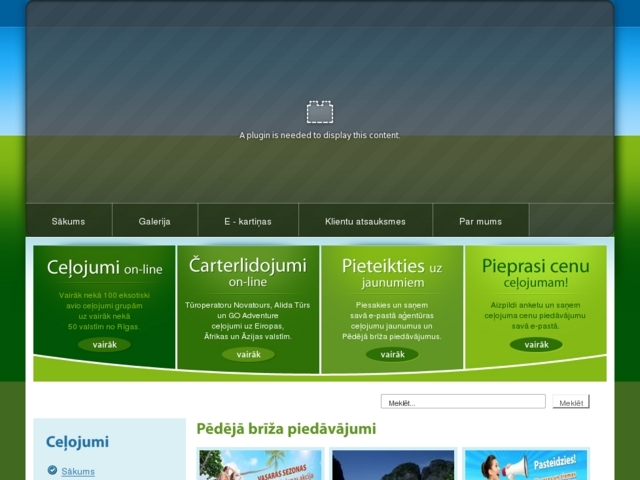This screenshot has width=640, height=480.
Task: Click the checkmark icon beside Sākums in sidebar
Action: (52, 471)
